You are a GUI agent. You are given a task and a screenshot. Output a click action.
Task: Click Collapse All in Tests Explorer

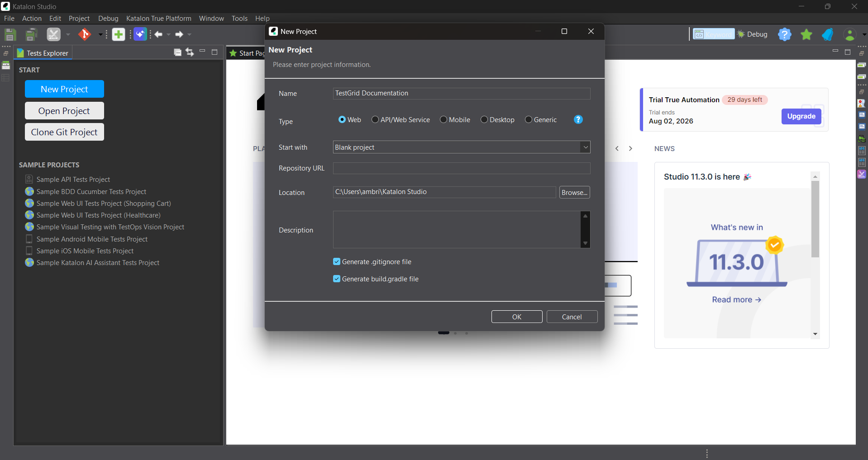point(178,52)
